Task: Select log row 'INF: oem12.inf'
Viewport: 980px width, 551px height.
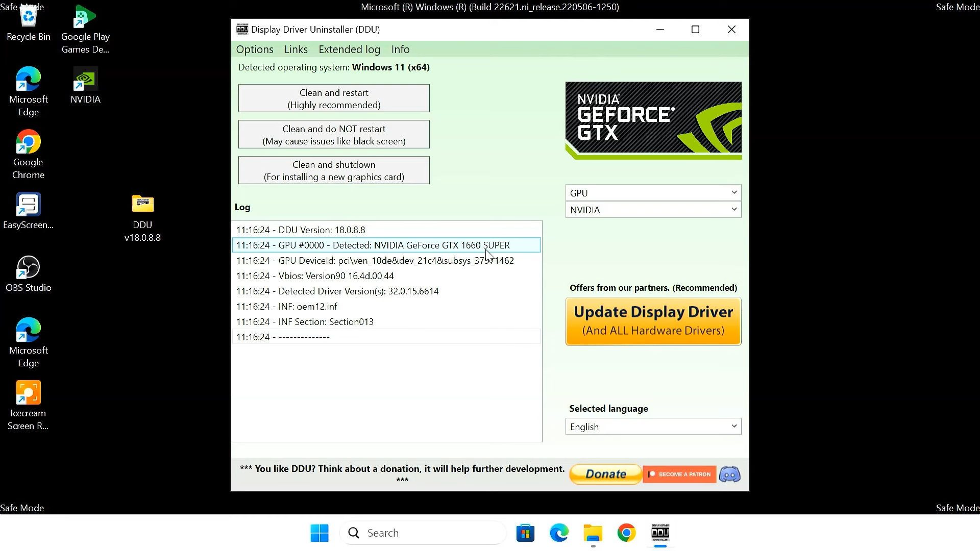Action: click(386, 307)
